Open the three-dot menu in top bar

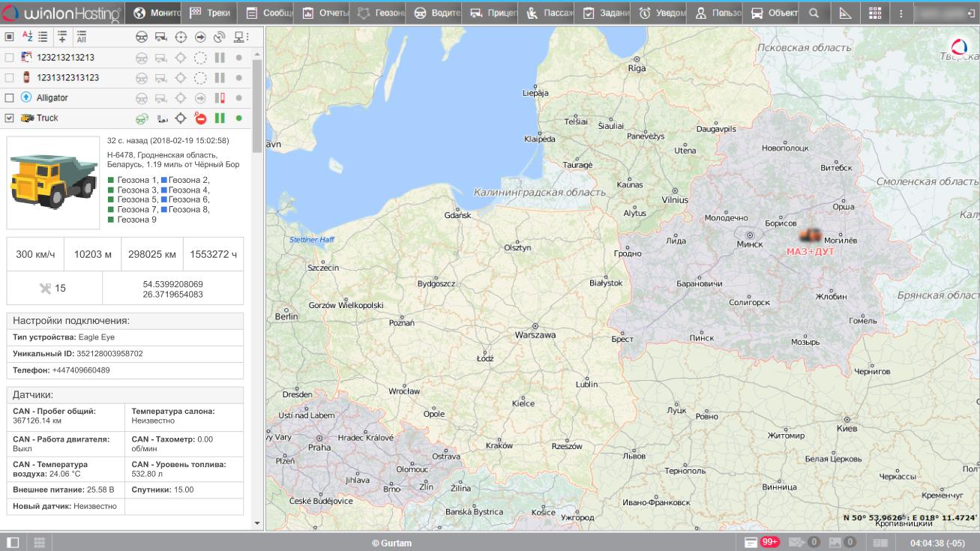click(901, 13)
